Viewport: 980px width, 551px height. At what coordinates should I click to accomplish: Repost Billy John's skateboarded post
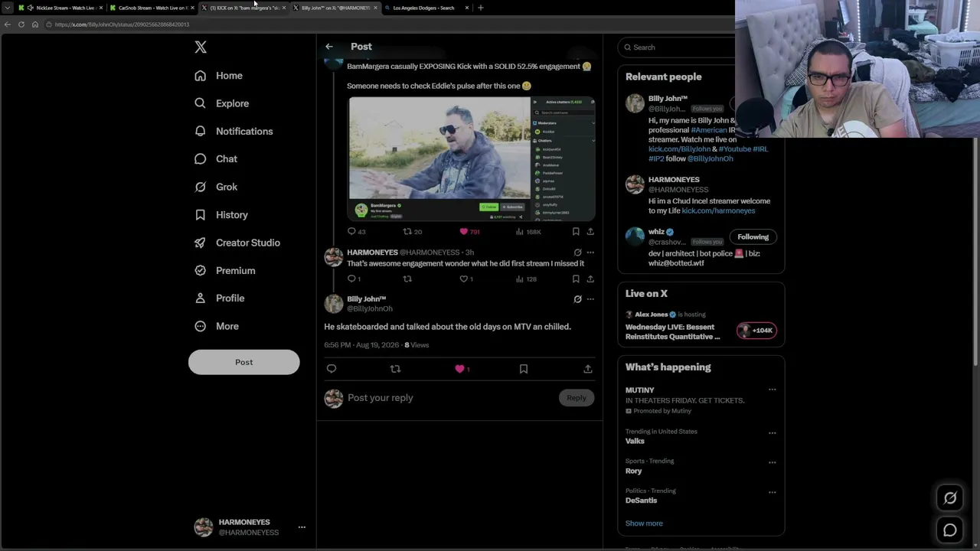[x=395, y=369]
